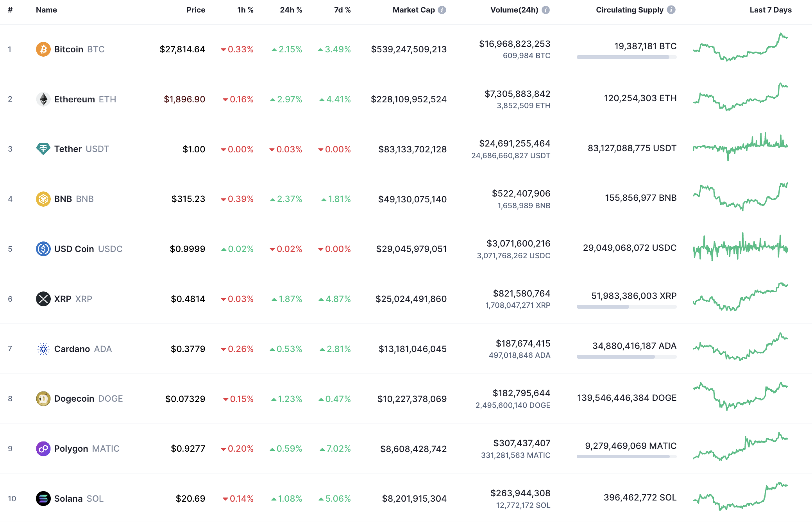The image size is (812, 522).
Task: Open the Market Cap info tooltip icon
Action: (x=442, y=10)
